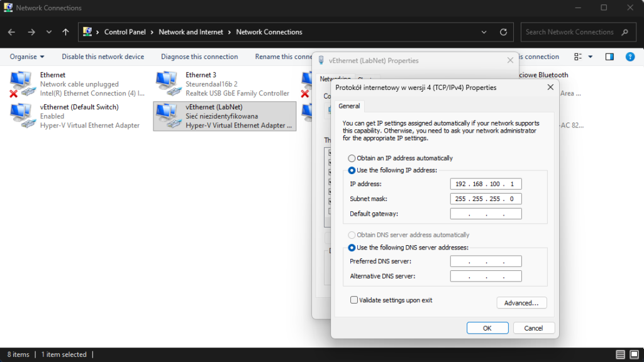Open the search magnifier in Network Connections
The image size is (644, 362).
625,31
